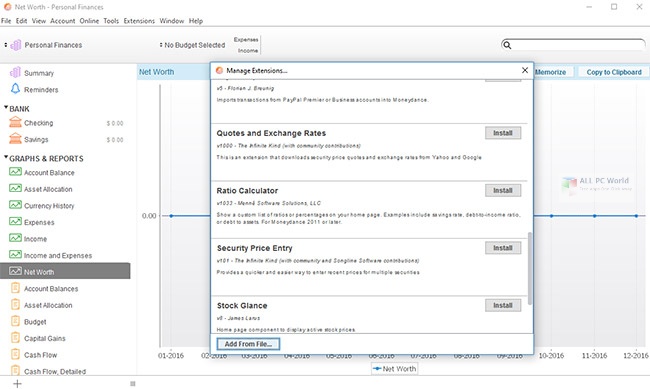Open the Income and Expenses graph icon
The width and height of the screenshot is (650, 389).
click(x=15, y=255)
